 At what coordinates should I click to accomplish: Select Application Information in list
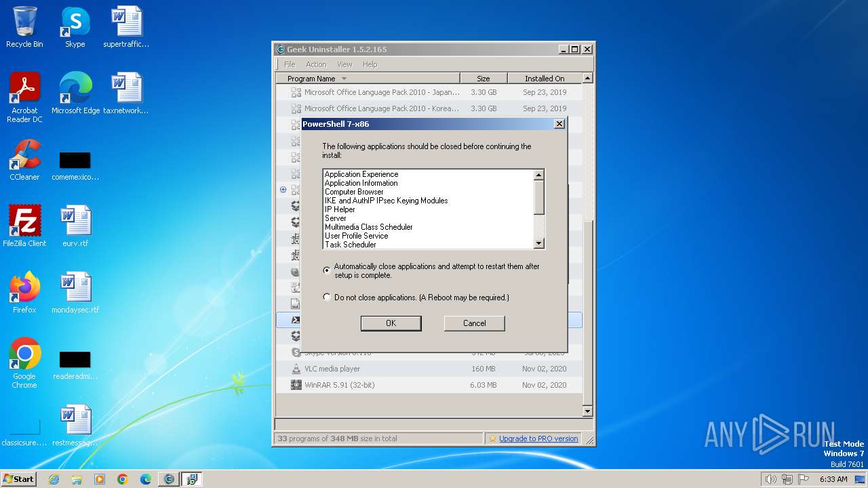361,183
